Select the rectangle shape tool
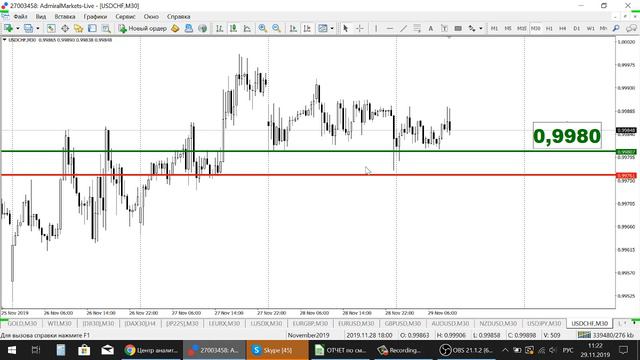640x360 pixels. pyautogui.click(x=458, y=28)
